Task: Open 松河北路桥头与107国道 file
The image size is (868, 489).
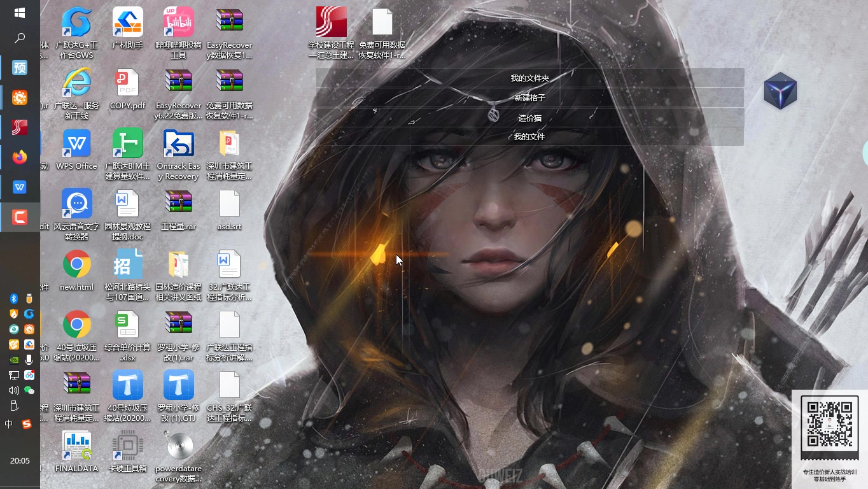Action: [x=127, y=275]
